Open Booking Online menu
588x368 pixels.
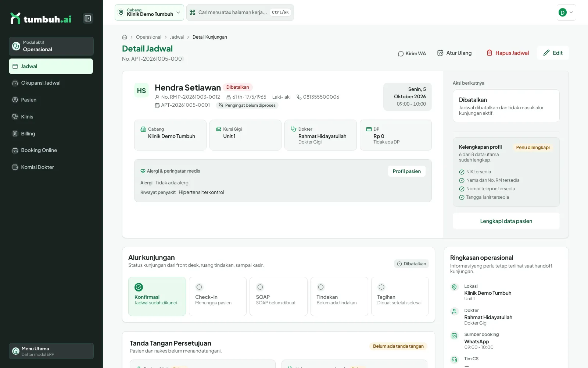[x=51, y=150]
